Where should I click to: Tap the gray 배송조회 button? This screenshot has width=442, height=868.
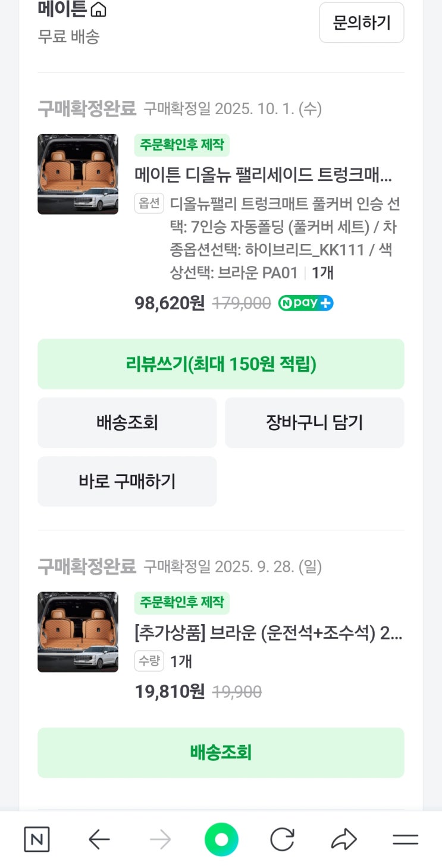127,423
